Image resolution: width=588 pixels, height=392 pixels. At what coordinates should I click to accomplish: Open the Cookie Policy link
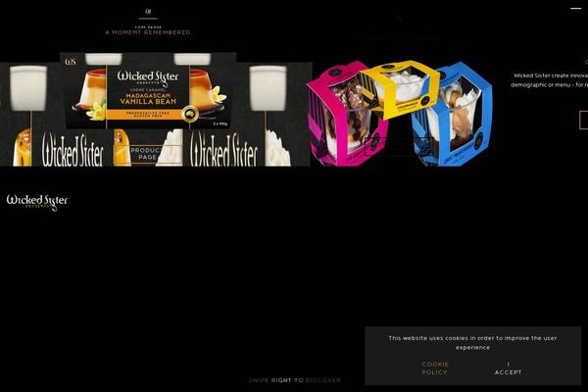(x=434, y=368)
